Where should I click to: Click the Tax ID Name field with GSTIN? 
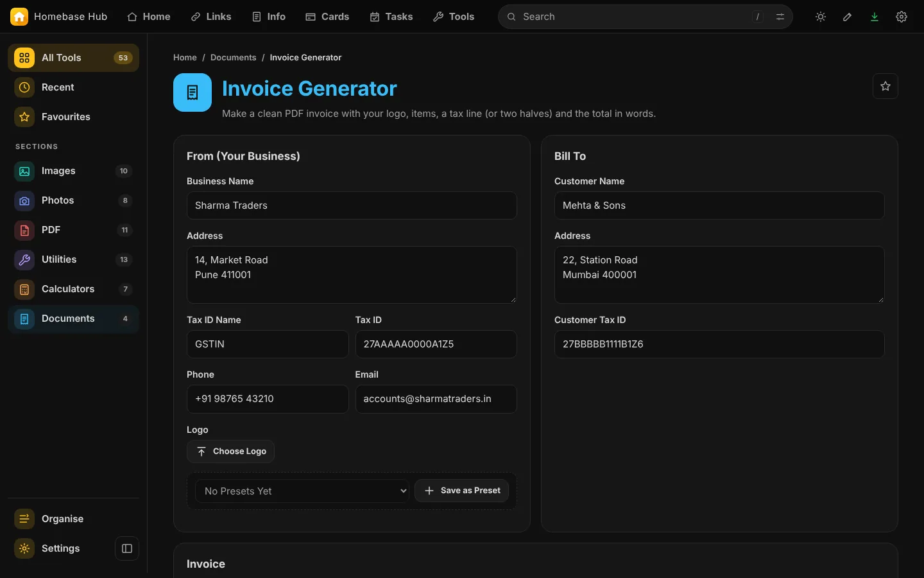tap(268, 344)
